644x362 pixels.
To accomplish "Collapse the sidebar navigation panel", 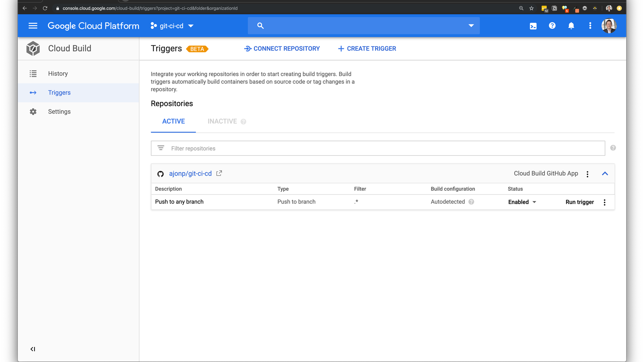I will pos(33,349).
